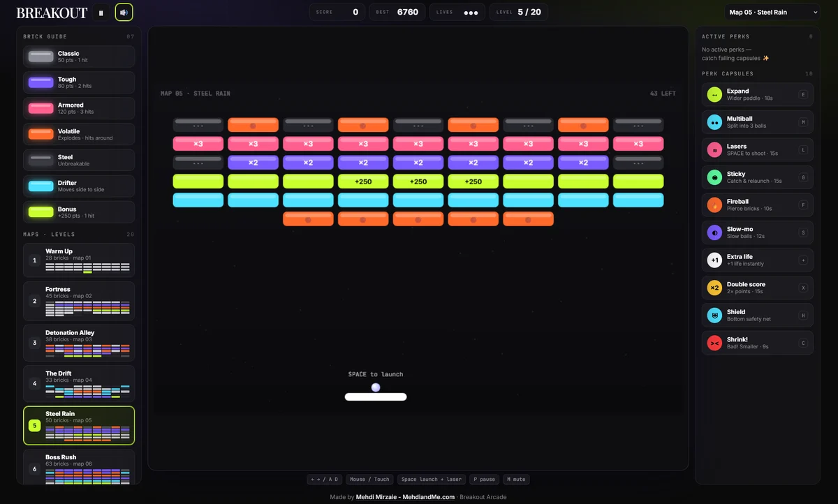This screenshot has width=838, height=504.
Task: Click the Best 6760 score display
Action: pos(397,12)
